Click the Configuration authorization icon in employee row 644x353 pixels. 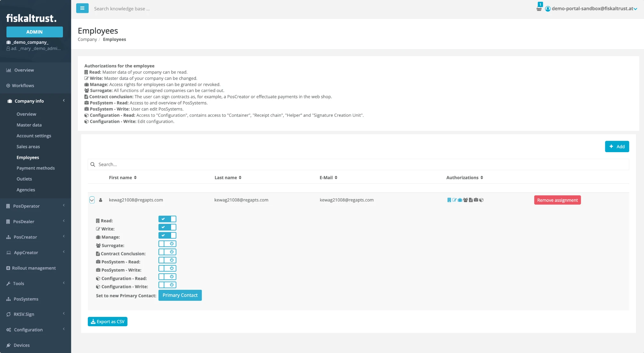(481, 200)
